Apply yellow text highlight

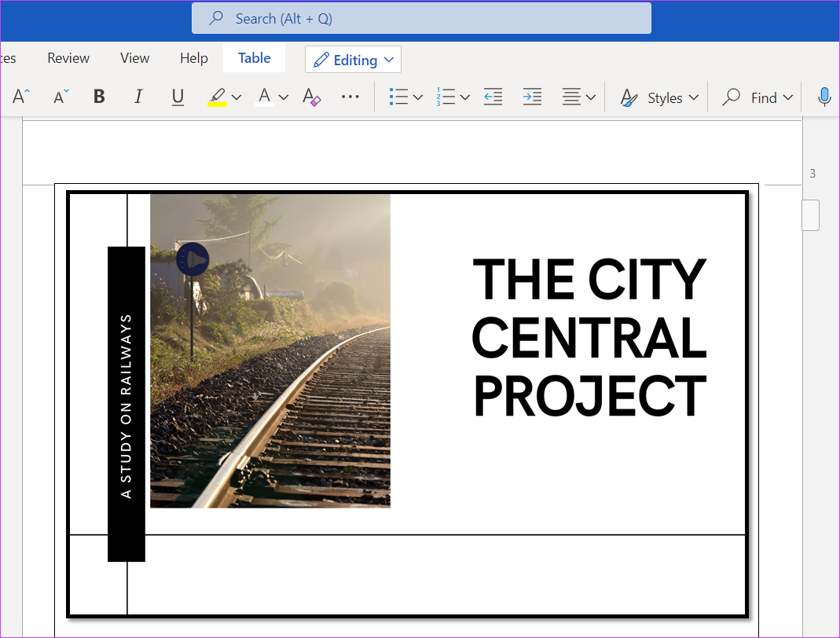point(218,96)
